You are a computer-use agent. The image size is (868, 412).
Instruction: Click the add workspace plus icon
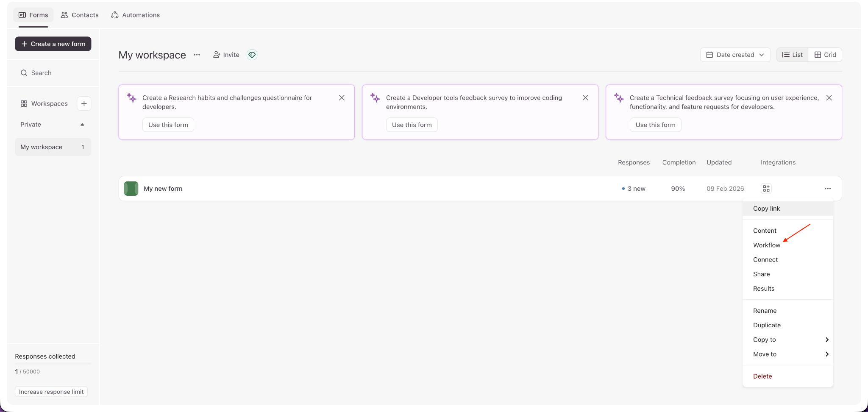point(84,103)
